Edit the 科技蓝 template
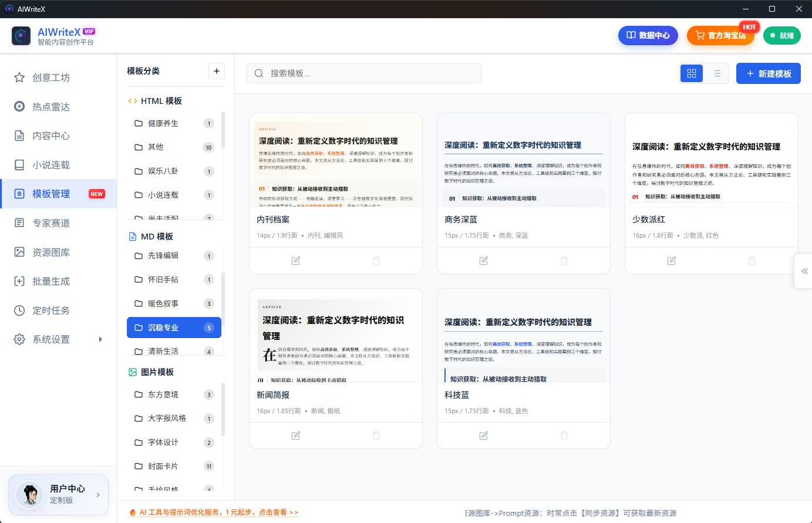The width and height of the screenshot is (812, 523). 484,436
